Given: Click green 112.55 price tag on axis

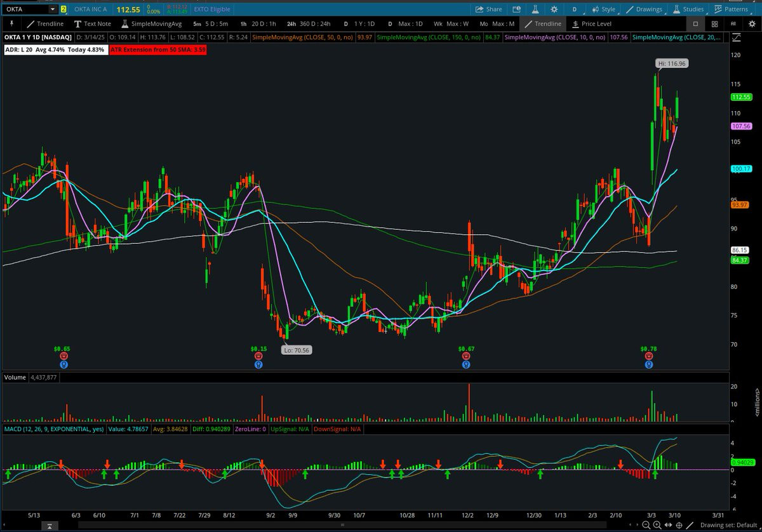Looking at the screenshot, I should [741, 97].
